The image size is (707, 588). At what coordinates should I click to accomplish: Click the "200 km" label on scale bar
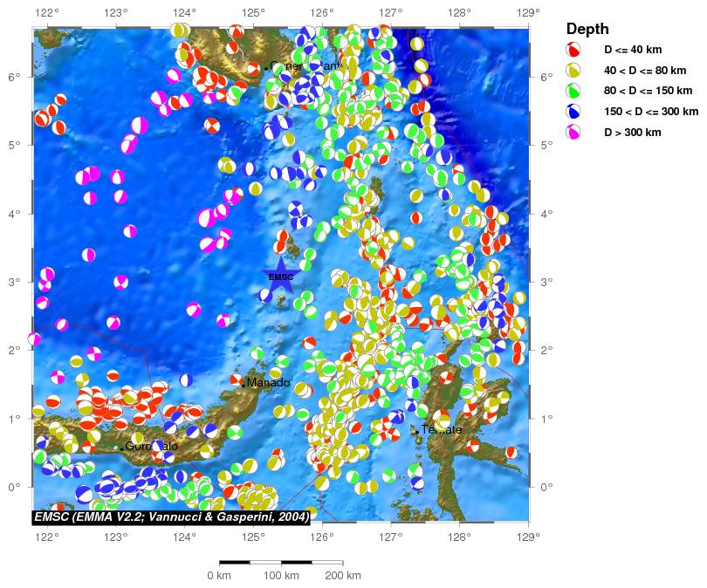pyautogui.click(x=342, y=576)
